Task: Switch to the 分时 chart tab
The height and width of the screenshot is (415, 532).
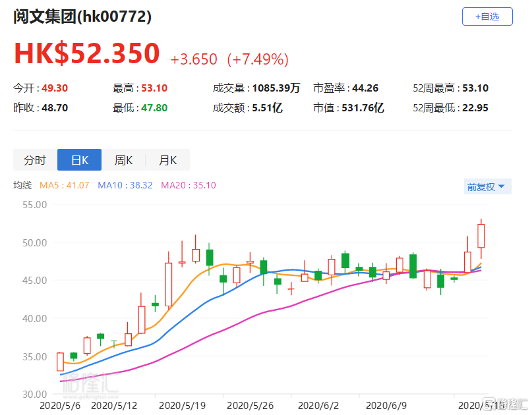Action: click(x=35, y=159)
